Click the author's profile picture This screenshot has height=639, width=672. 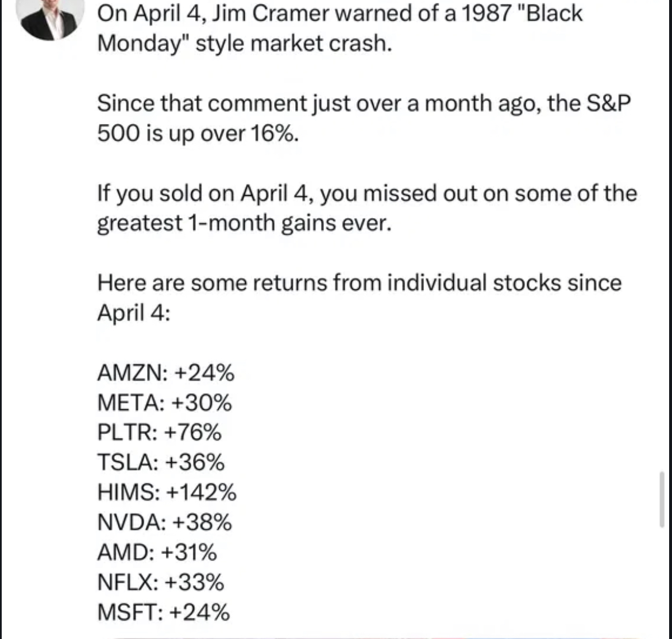[x=49, y=18]
